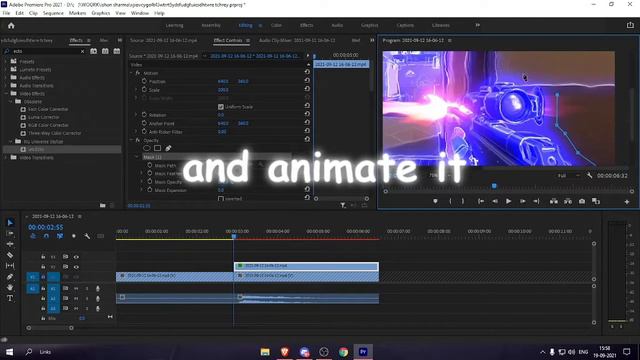Image resolution: width=640 pixels, height=360 pixels.
Task: Select the Track Select Forward tool
Action: 10,233
